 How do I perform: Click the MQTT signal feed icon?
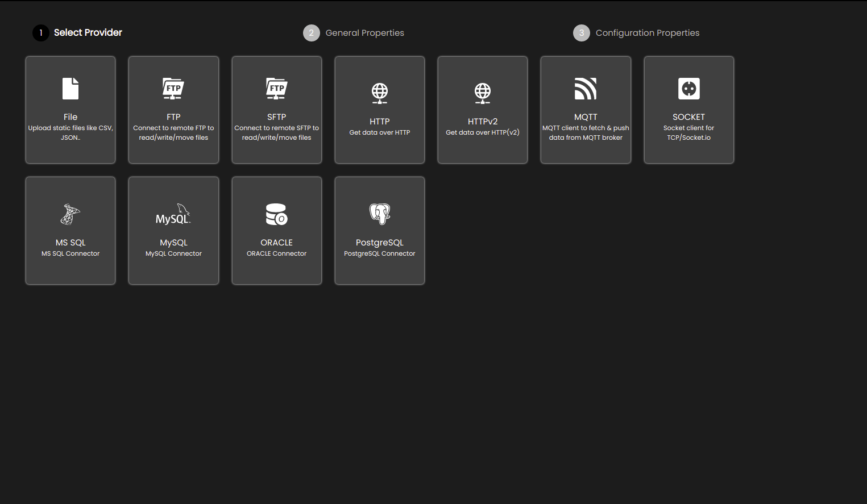click(x=586, y=89)
